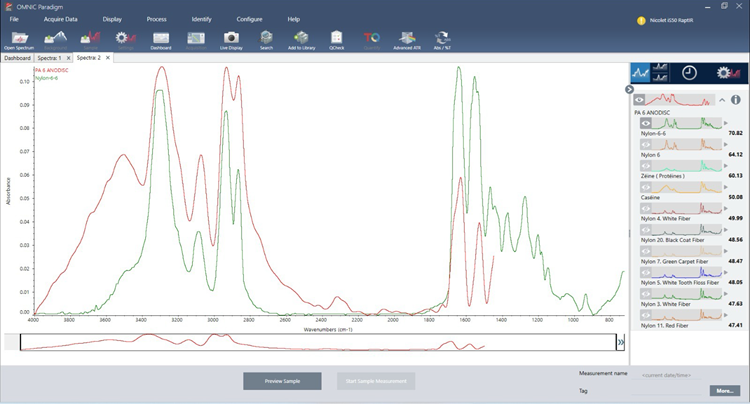Show the Nylon 5 White Tooth Floss spectrum
The height and width of the screenshot is (404, 750).
click(x=646, y=273)
